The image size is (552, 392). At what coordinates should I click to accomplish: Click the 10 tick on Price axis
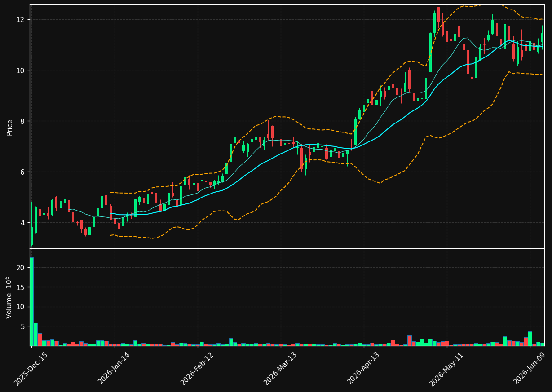click(21, 70)
